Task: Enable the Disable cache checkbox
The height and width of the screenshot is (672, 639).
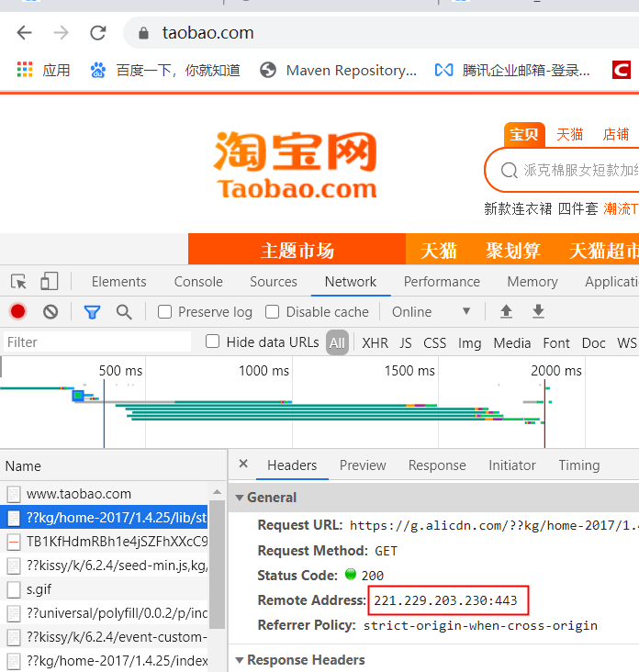Action: pyautogui.click(x=272, y=311)
